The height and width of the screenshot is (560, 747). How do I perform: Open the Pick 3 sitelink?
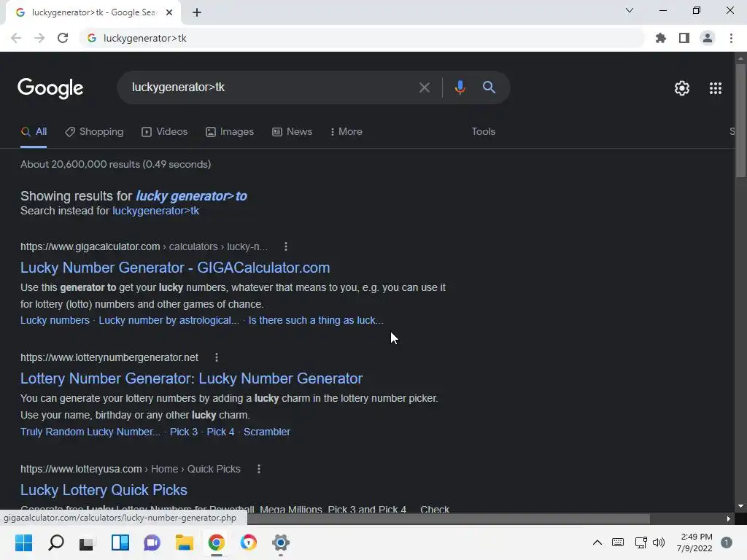coord(184,432)
